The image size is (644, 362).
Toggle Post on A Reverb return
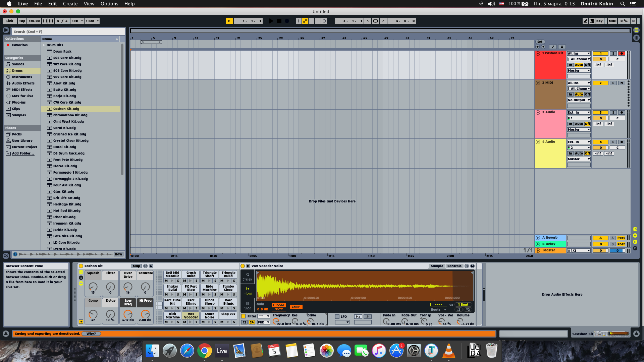[621, 238]
